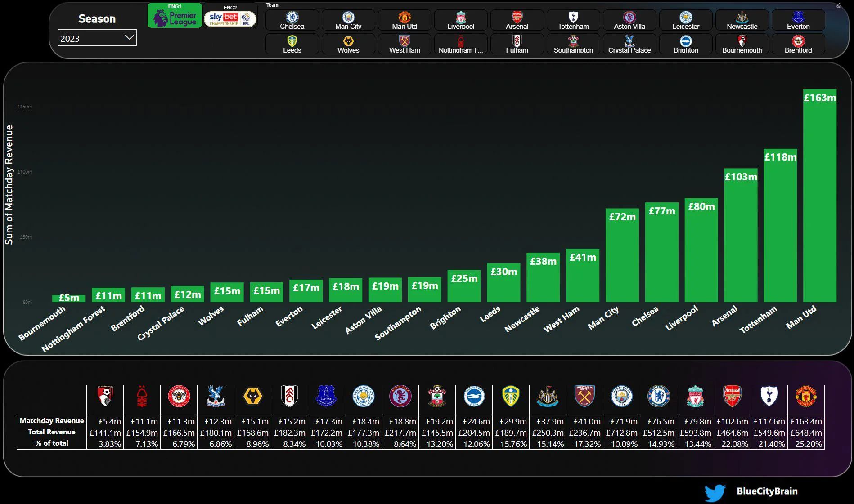Select the Liverpool crest in the table header
854x504 pixels.
695,396
